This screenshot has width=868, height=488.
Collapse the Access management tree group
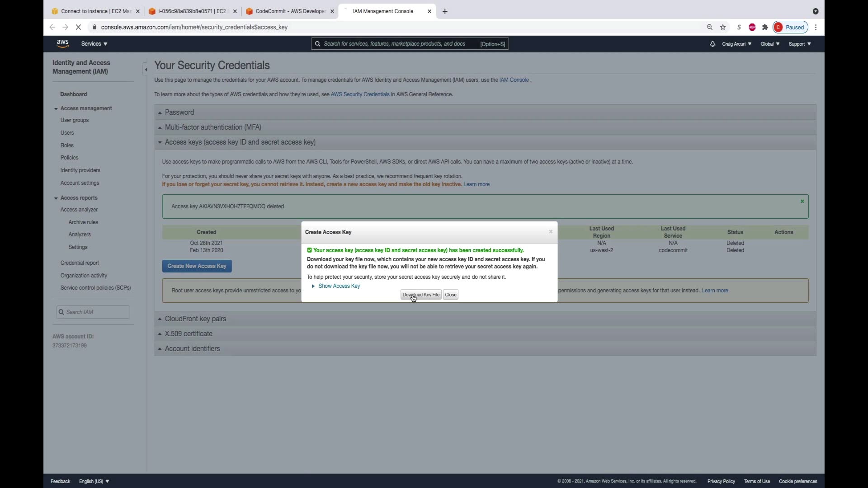coord(56,108)
